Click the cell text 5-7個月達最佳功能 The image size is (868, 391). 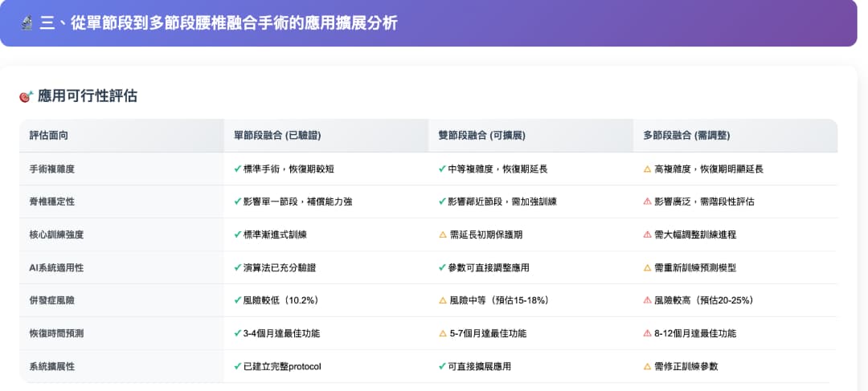point(489,333)
